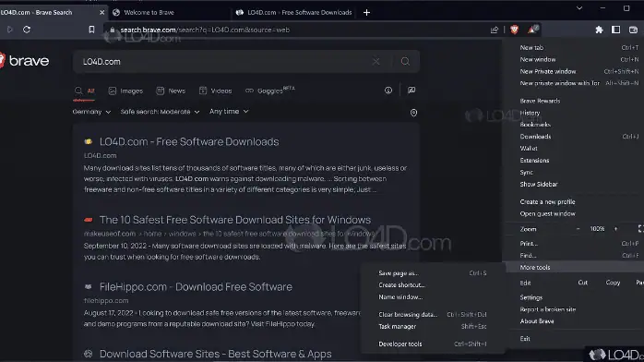Open the search info circle icon
Image resolution: width=644 pixels, height=362 pixels.
pos(388,90)
